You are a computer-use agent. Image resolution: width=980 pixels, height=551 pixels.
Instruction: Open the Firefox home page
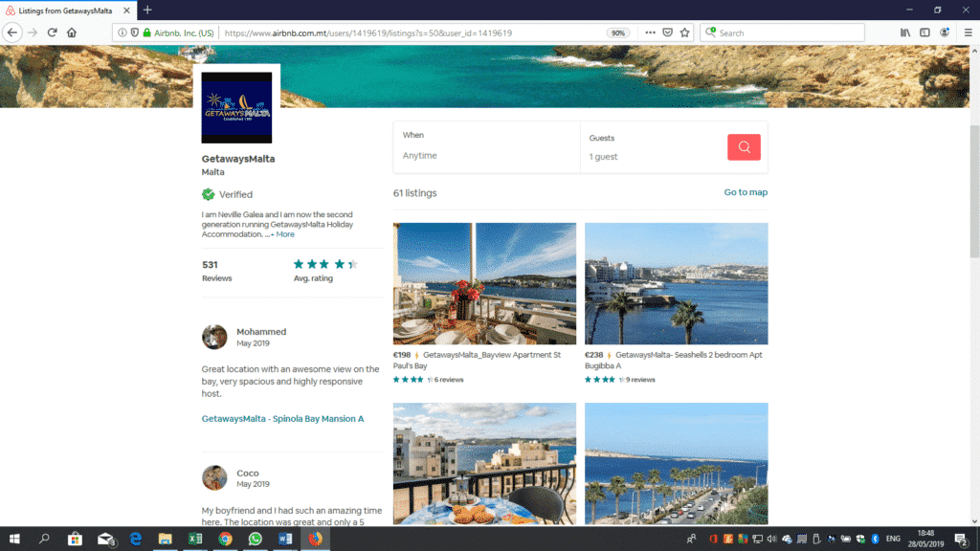72,33
